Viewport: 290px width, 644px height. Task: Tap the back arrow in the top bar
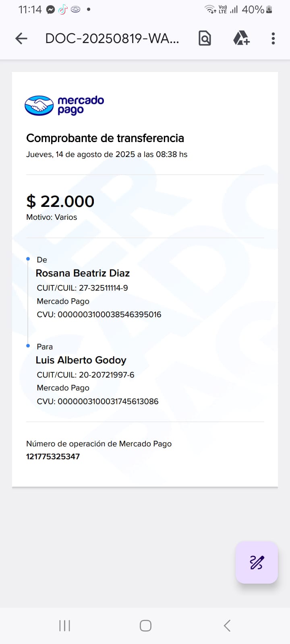(x=21, y=39)
